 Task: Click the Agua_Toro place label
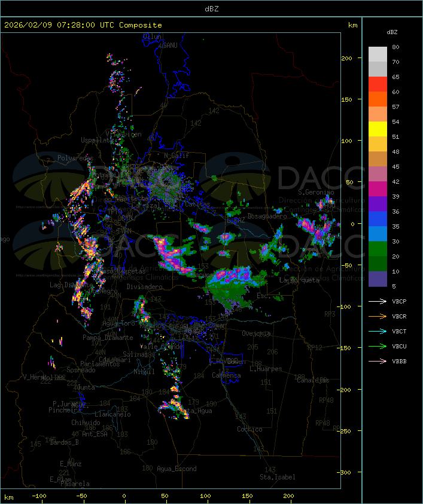click(118, 323)
